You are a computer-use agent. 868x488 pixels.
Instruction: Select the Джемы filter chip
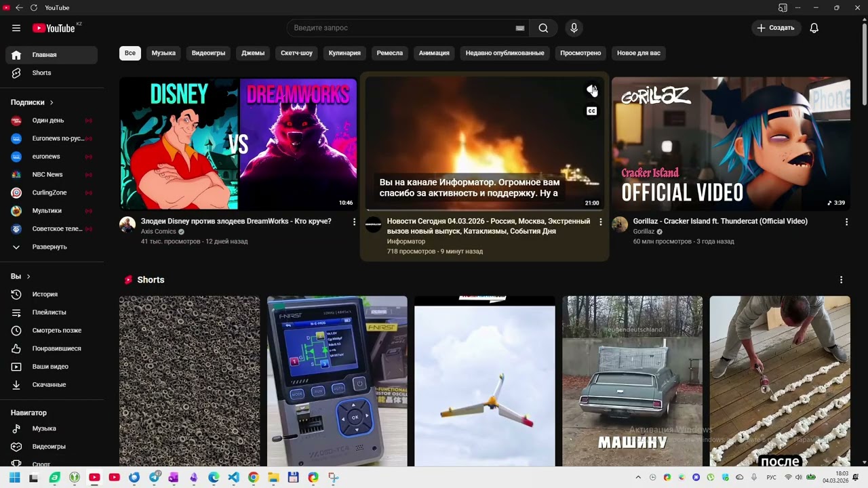pos(253,53)
